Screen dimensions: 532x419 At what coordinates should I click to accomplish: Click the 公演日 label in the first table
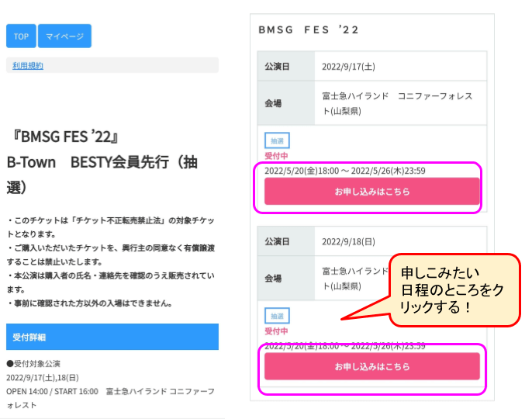[x=277, y=67]
